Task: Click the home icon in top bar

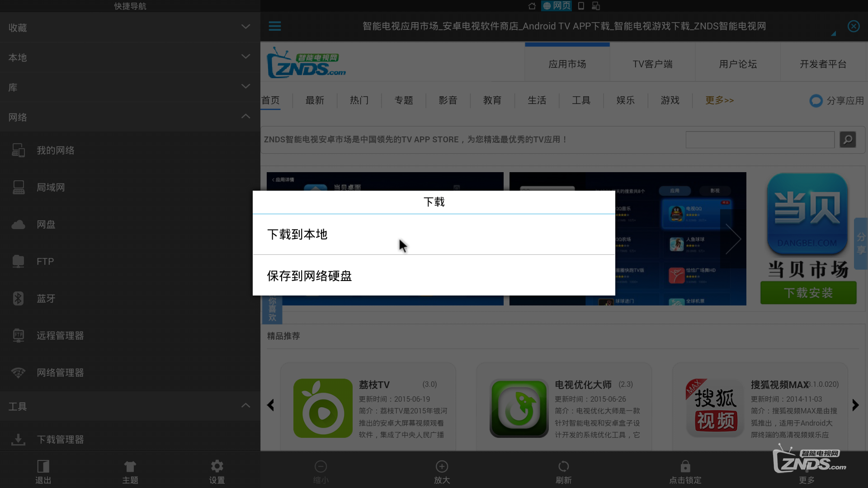Action: [x=532, y=6]
